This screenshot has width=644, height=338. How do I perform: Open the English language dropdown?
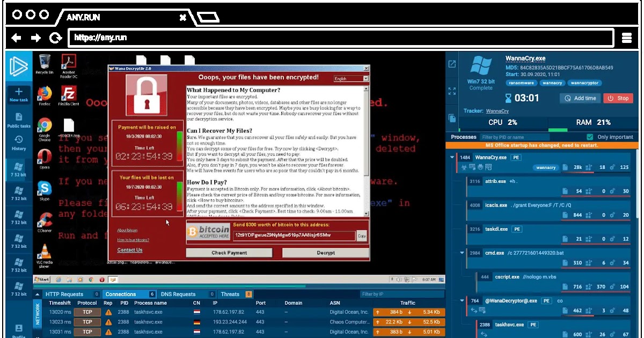(351, 78)
